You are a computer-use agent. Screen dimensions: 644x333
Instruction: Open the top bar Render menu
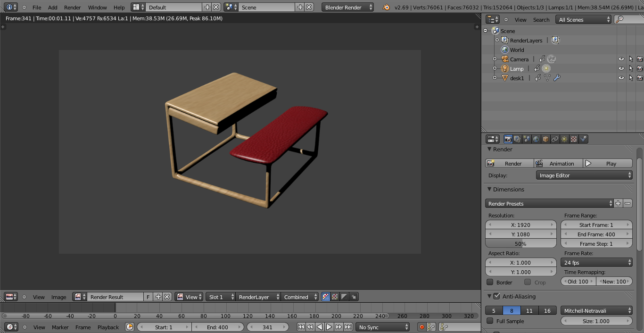point(73,7)
